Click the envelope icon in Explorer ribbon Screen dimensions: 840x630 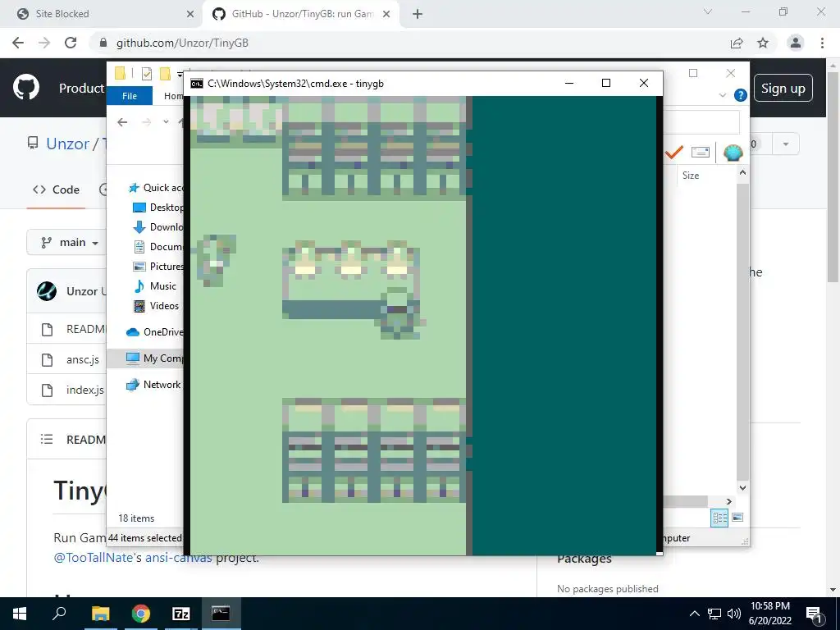pyautogui.click(x=701, y=153)
